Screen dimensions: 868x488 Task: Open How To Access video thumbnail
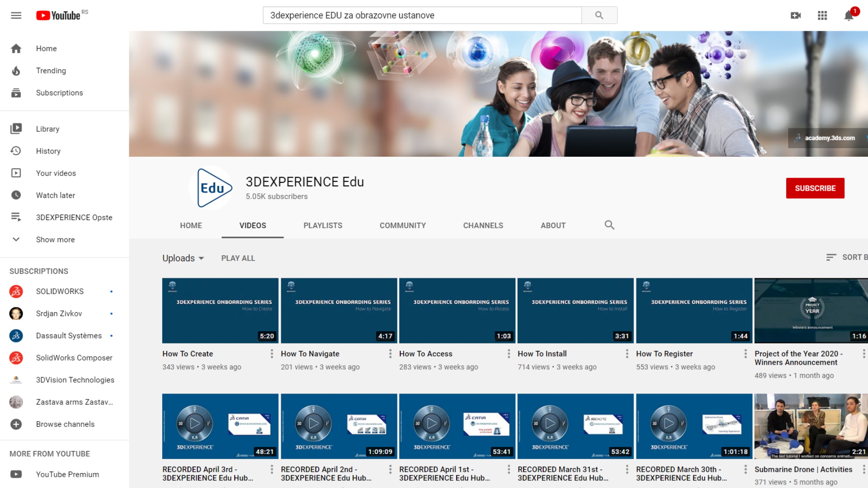click(457, 311)
